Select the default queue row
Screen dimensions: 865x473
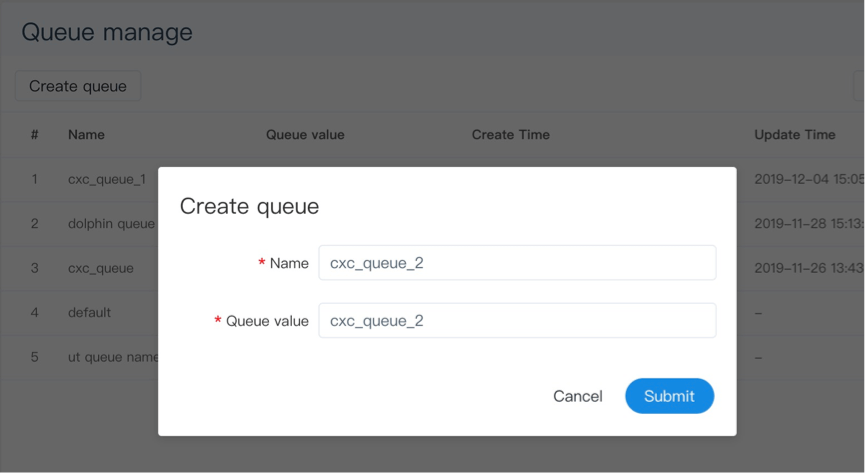coord(89,313)
